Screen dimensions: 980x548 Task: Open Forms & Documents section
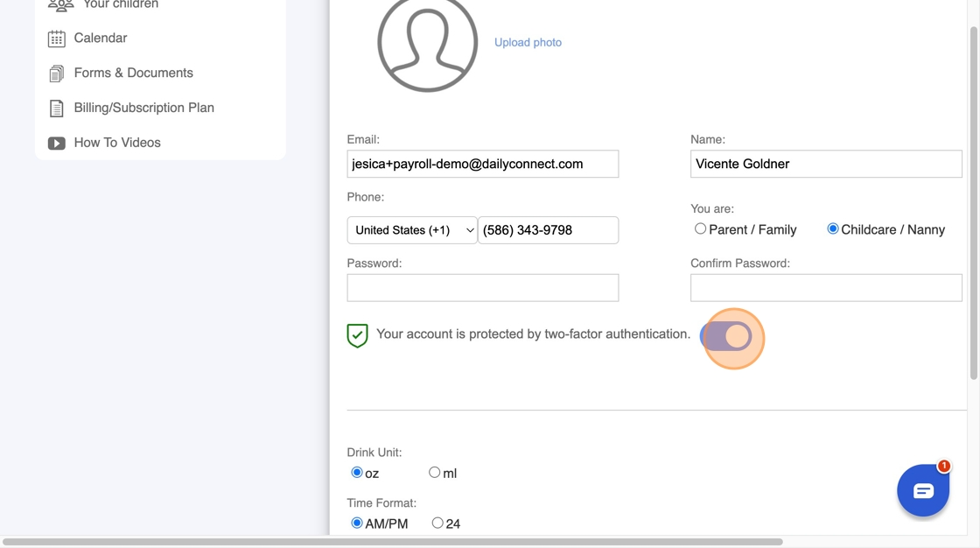click(134, 74)
